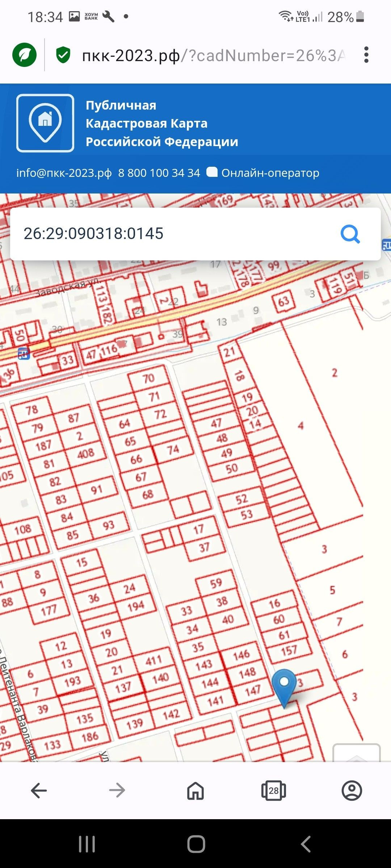Select parcel 70 on the map
Viewport: 391px width, 868px height.
[148, 378]
